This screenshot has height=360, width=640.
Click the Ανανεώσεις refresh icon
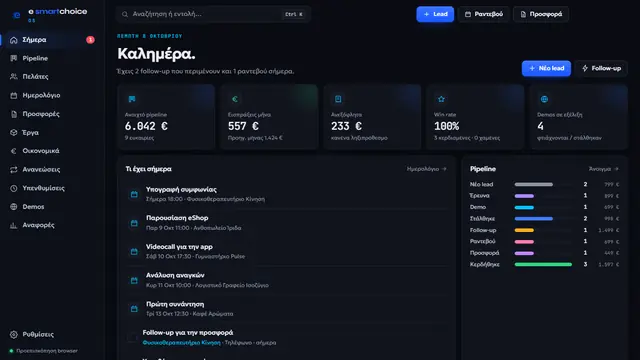coord(13,170)
